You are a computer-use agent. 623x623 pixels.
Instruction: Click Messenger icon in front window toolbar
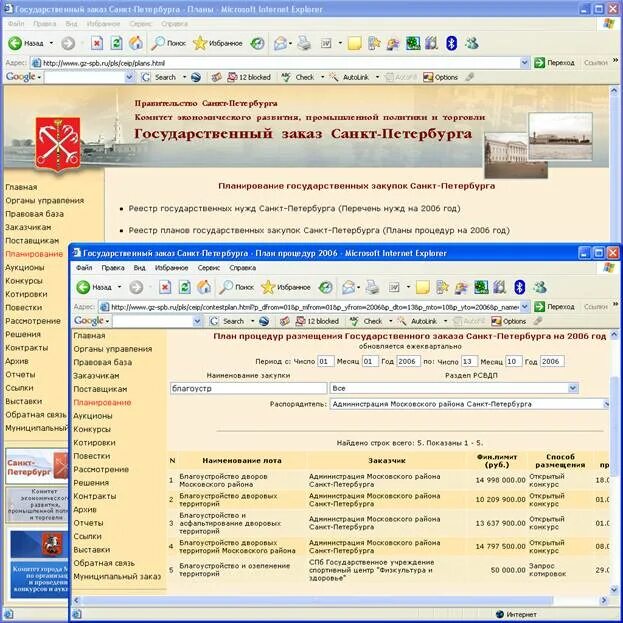(x=540, y=287)
